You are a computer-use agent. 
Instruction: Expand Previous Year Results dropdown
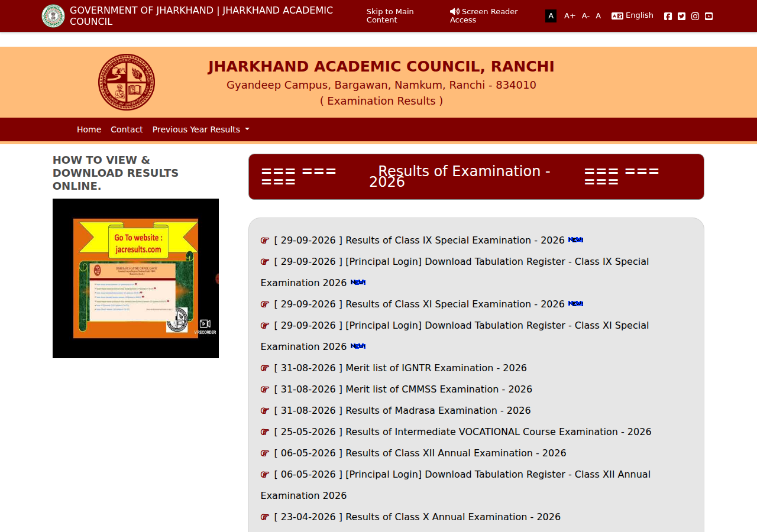pyautogui.click(x=200, y=129)
